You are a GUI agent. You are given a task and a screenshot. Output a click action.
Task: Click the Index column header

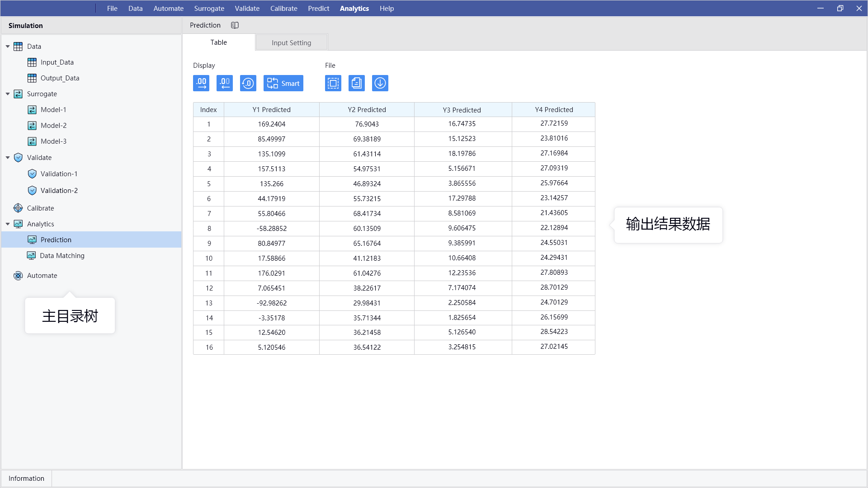point(208,110)
